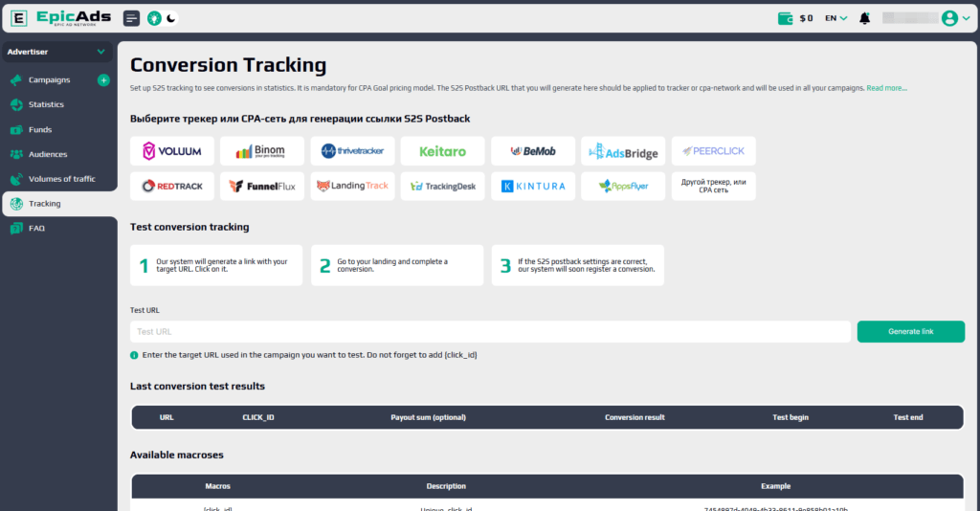The height and width of the screenshot is (511, 980).
Task: Open the EN language dropdown
Action: tap(835, 18)
